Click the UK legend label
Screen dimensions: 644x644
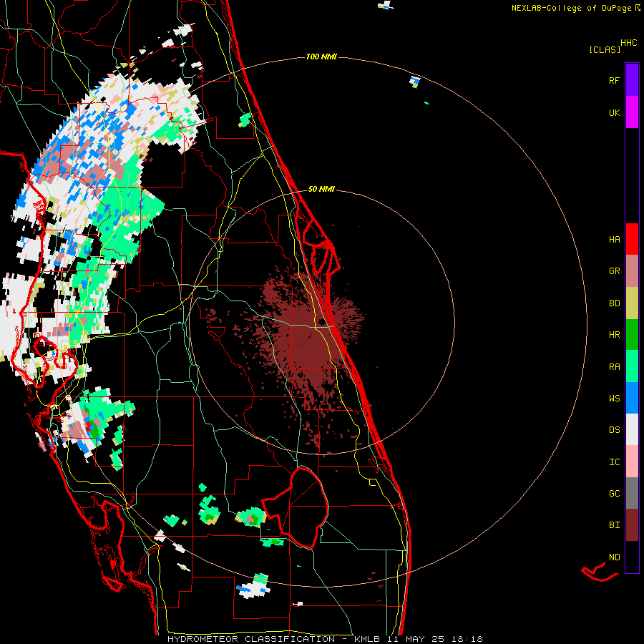coord(614,113)
